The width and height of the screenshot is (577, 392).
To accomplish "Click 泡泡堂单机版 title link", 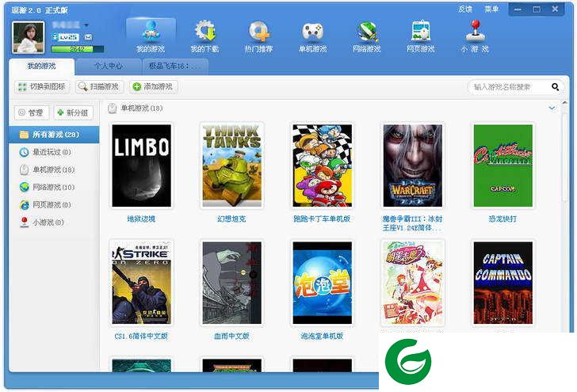I will [x=322, y=336].
